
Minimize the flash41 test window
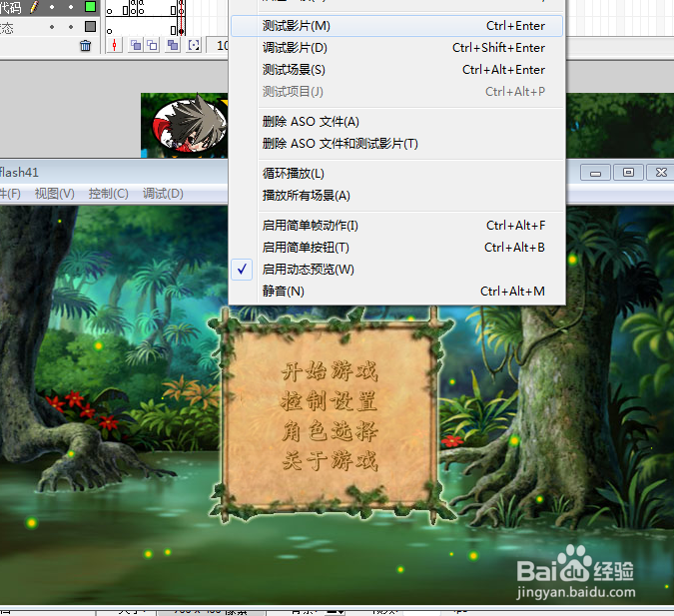coord(595,173)
